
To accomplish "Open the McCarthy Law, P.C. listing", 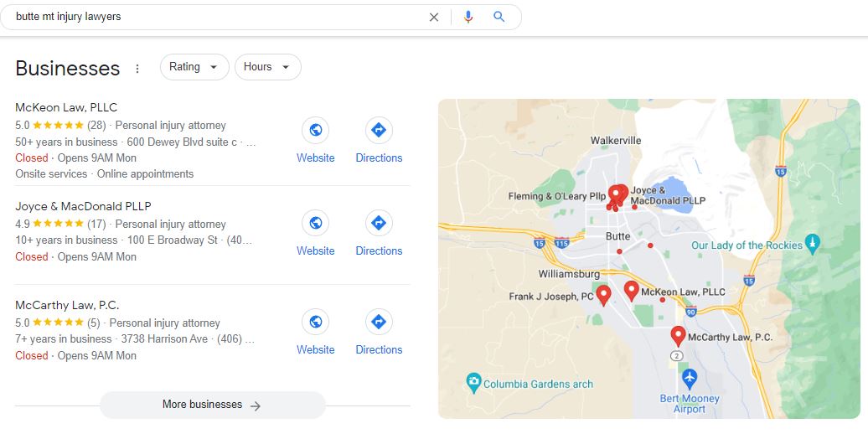I will point(67,305).
